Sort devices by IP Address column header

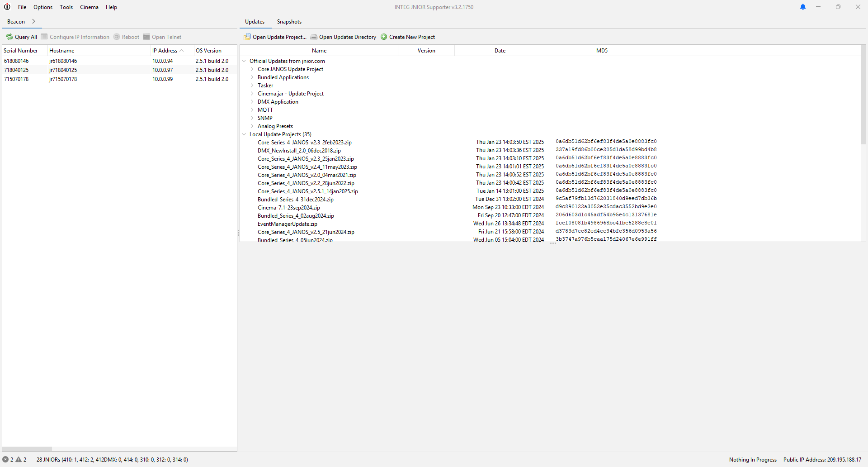165,51
